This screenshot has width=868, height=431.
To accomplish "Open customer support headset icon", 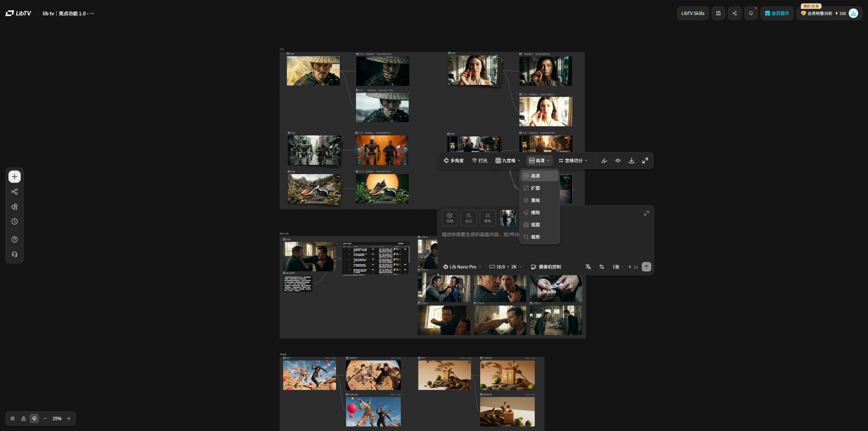I will click(x=15, y=255).
